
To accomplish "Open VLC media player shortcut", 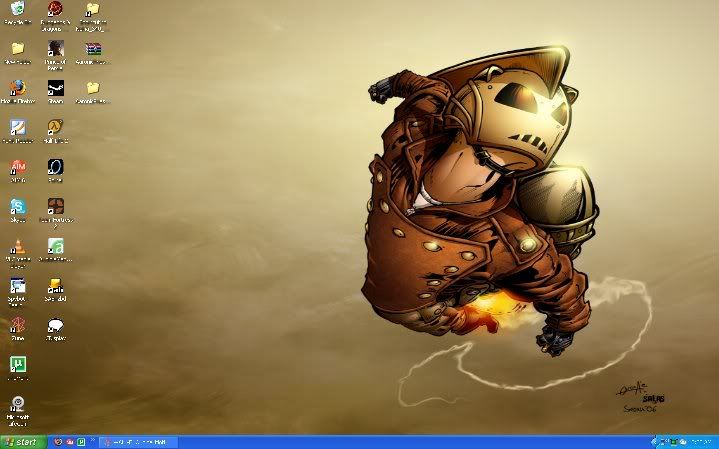I will point(18,254).
